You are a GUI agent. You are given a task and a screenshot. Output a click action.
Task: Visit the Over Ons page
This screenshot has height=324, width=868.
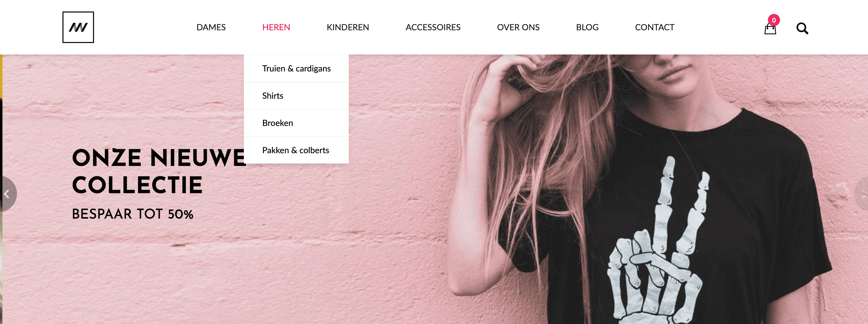[518, 27]
